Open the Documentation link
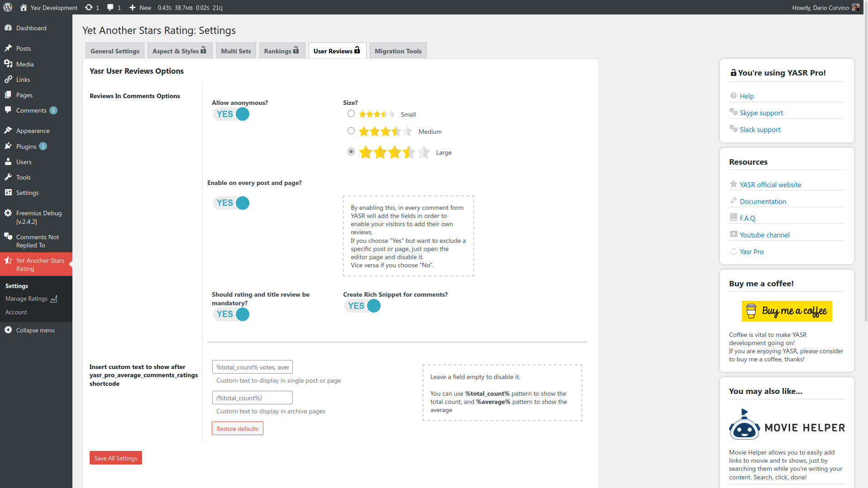 pyautogui.click(x=763, y=201)
